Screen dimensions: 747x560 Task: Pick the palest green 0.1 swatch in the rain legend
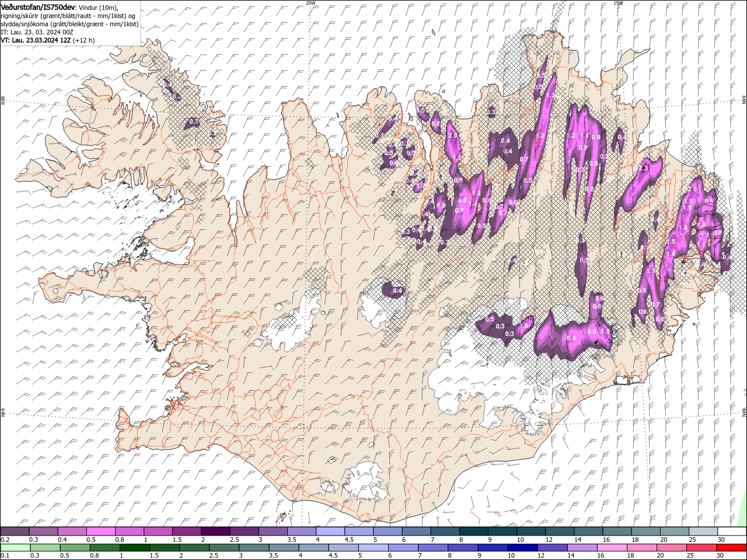15,548
